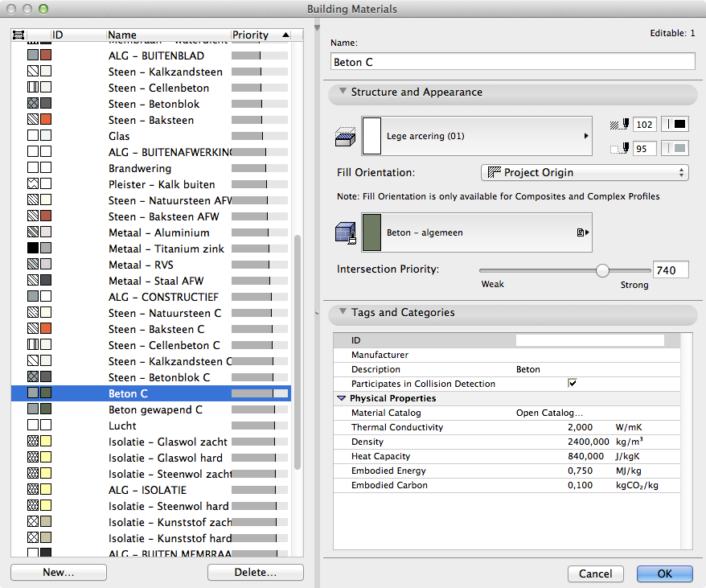The height and width of the screenshot is (588, 706).
Task: Click the fill-type column icon in list header
Action: coord(18,35)
